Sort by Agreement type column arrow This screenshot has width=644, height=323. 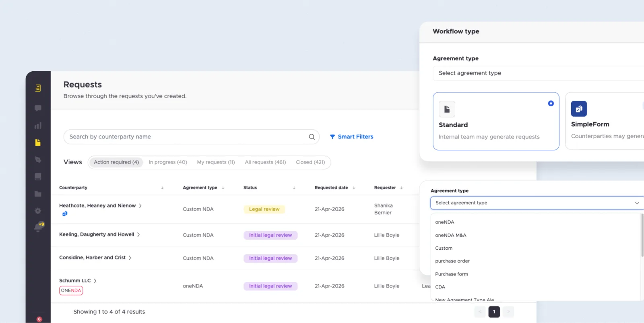(x=223, y=188)
